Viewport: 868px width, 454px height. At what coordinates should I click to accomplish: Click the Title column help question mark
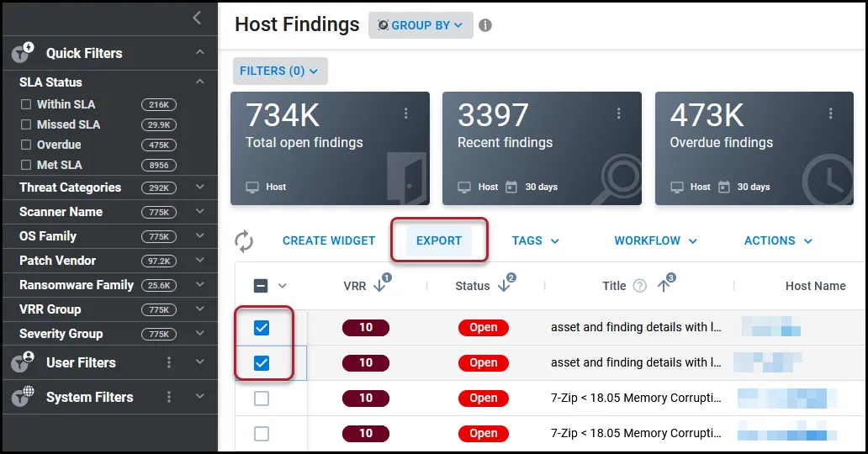point(639,286)
